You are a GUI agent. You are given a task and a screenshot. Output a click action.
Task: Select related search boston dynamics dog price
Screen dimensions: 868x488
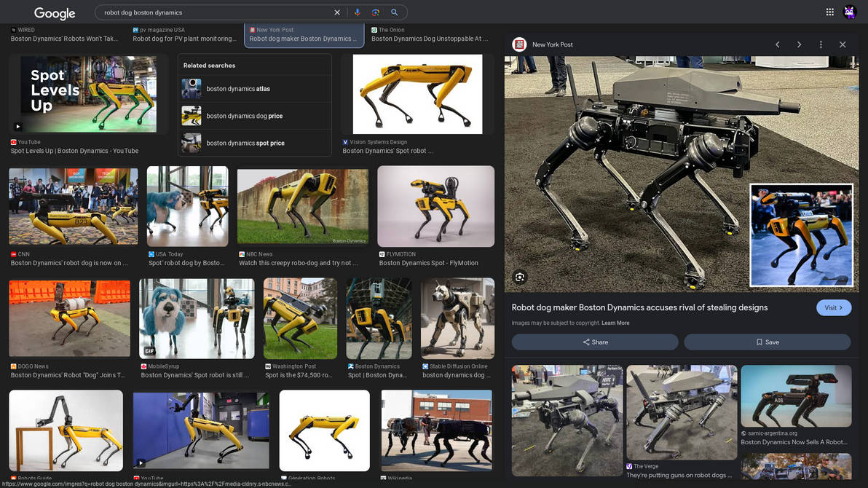(x=255, y=116)
